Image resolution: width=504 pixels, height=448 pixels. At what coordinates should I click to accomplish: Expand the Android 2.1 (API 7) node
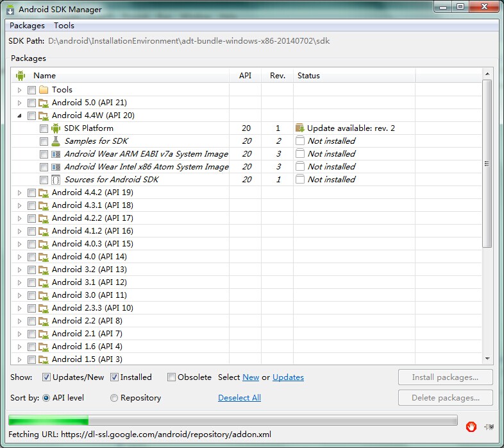[x=20, y=334]
